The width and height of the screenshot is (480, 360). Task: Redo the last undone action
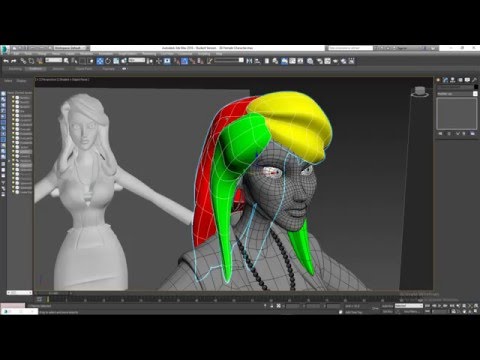(x=13, y=61)
